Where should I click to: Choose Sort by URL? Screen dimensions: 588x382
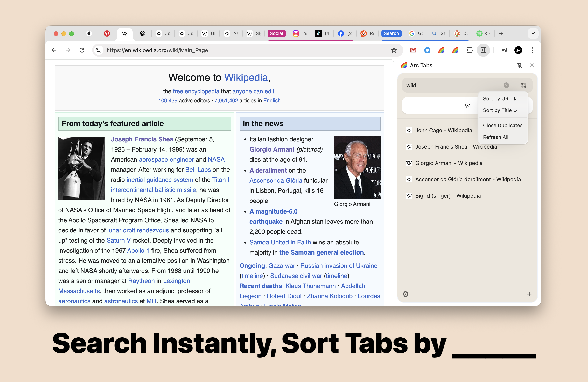[502, 99]
